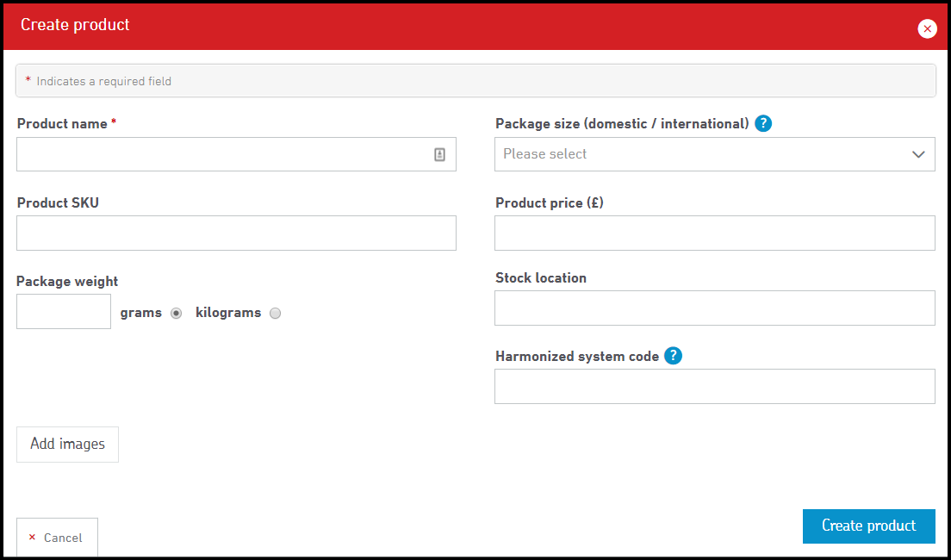
Task: Click the kilograms text label
Action: point(228,313)
